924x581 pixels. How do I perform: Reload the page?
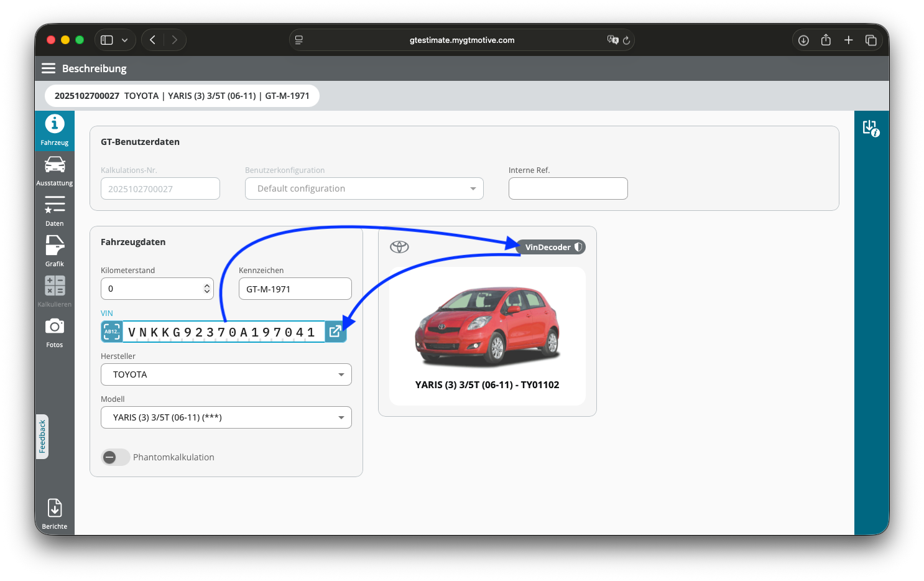coord(626,40)
